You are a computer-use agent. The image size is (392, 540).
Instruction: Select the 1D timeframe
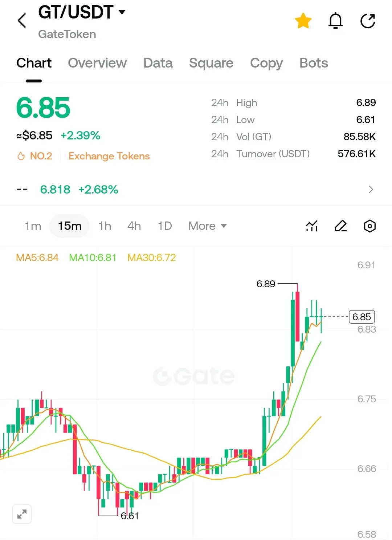(x=165, y=226)
